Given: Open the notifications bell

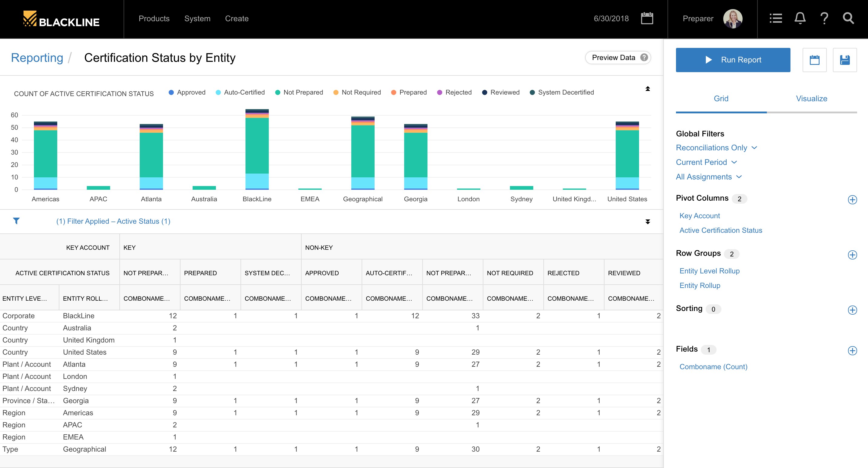Looking at the screenshot, I should [800, 18].
